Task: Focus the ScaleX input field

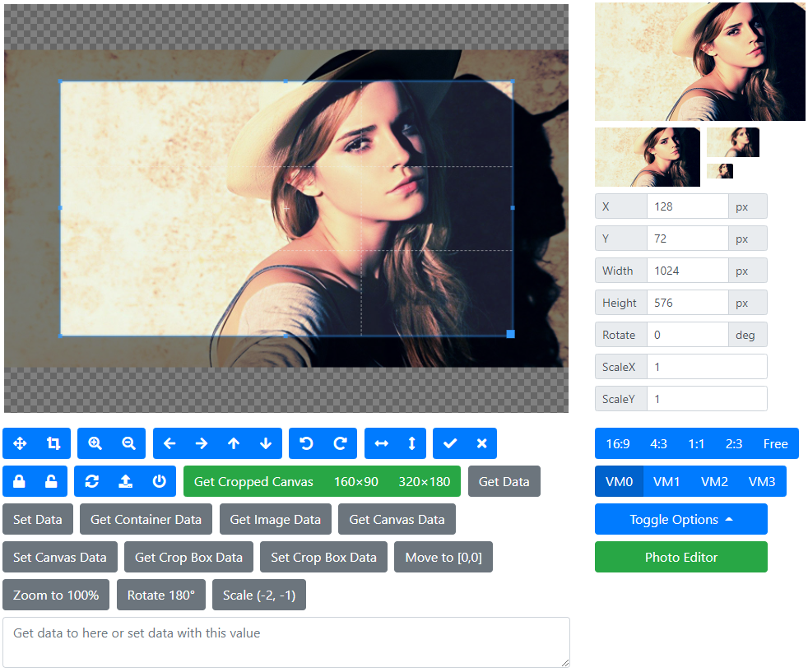Action: (x=707, y=367)
